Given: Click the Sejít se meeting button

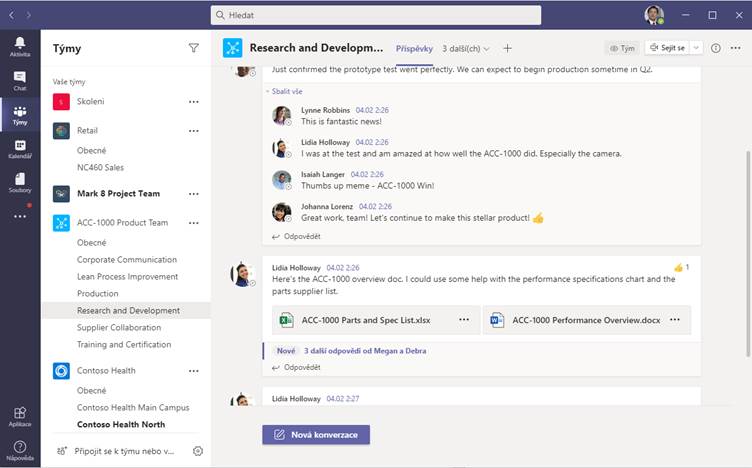Looking at the screenshot, I should (667, 48).
